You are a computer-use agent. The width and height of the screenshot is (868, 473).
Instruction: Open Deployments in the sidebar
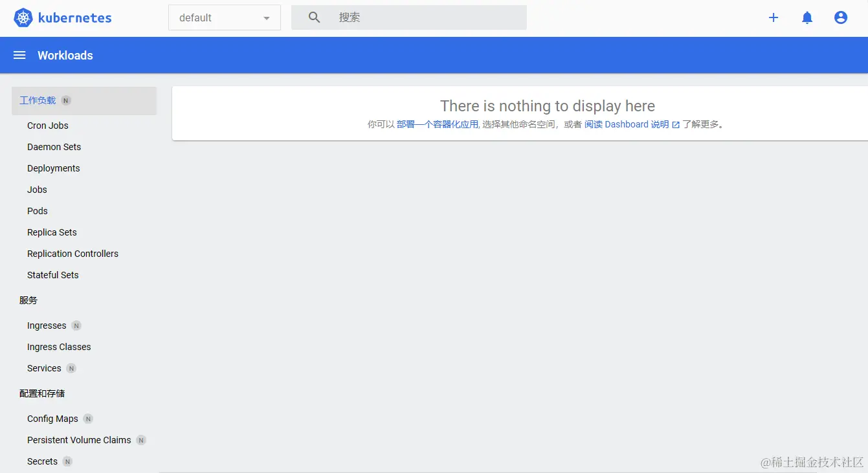click(54, 168)
